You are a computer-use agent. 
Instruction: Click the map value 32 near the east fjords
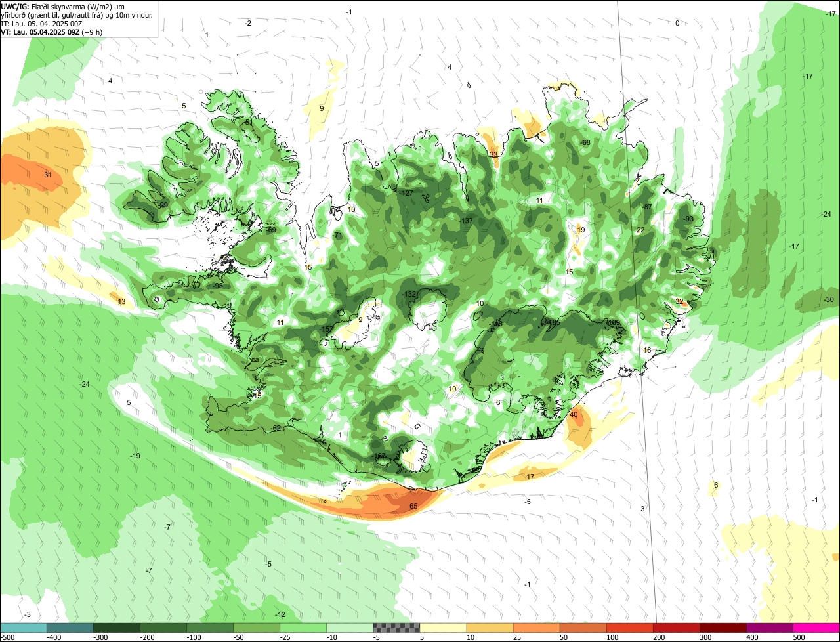click(x=680, y=301)
